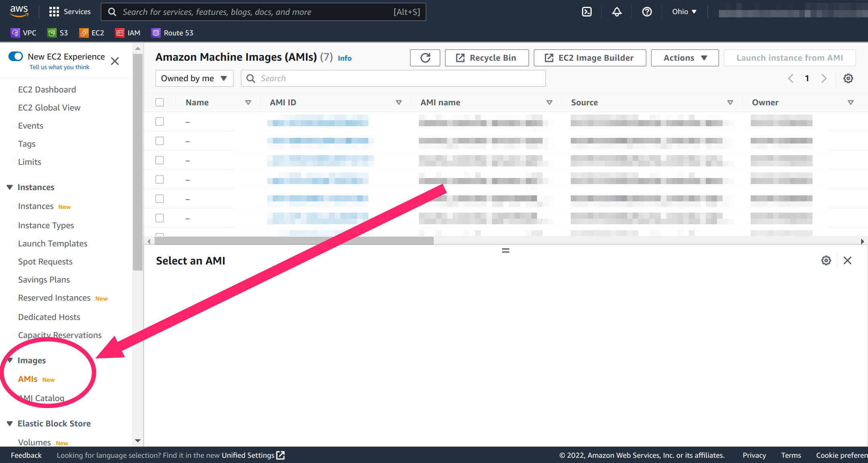Open the S3 shortcut in favorites bar
The image size is (868, 463).
tap(58, 33)
